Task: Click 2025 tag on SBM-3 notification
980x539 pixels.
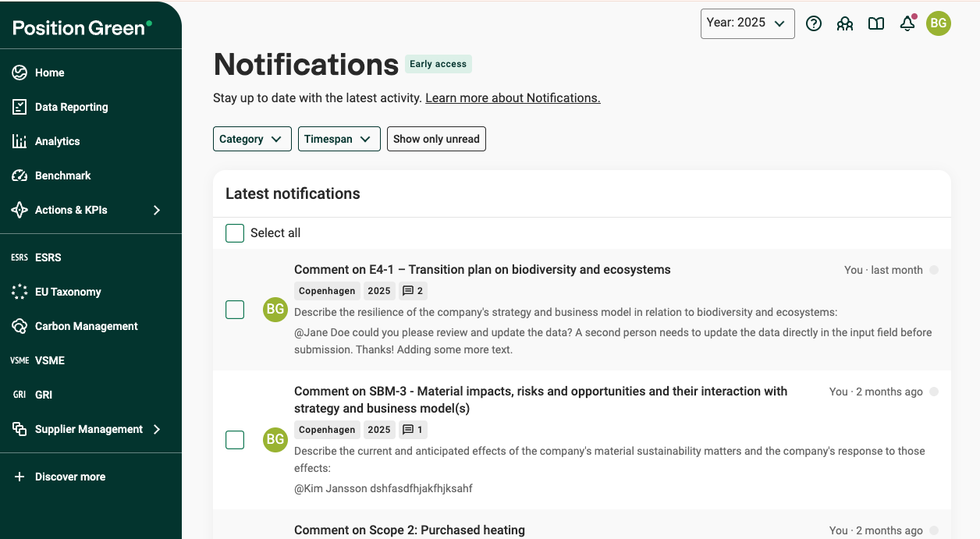Action: click(x=379, y=430)
